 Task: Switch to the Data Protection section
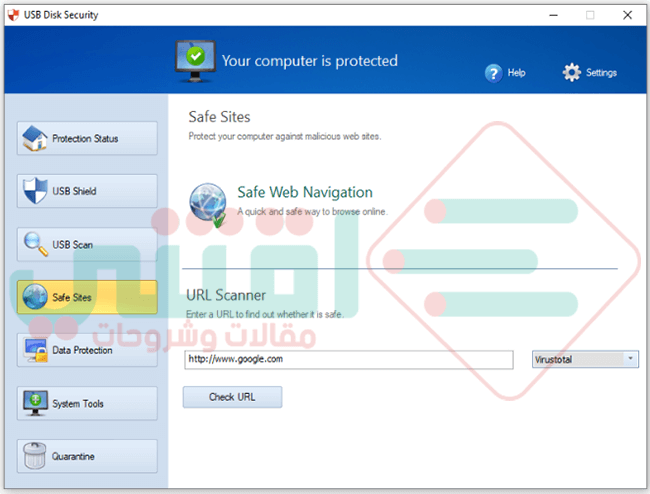[x=87, y=350]
